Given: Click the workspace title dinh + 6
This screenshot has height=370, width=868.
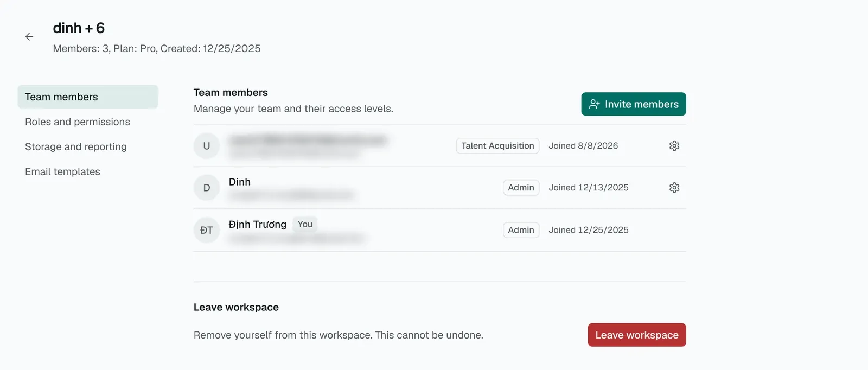Looking at the screenshot, I should pyautogui.click(x=79, y=28).
